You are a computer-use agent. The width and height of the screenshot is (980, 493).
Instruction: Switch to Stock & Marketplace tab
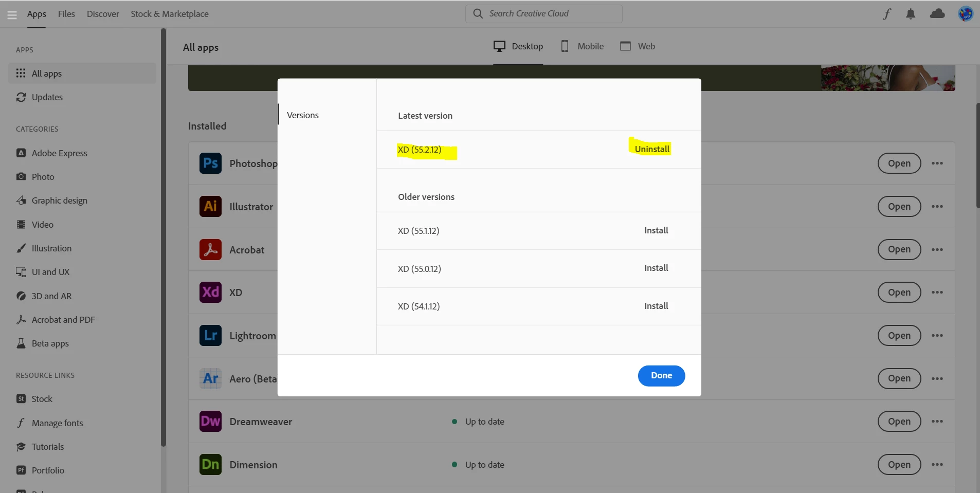pyautogui.click(x=170, y=14)
